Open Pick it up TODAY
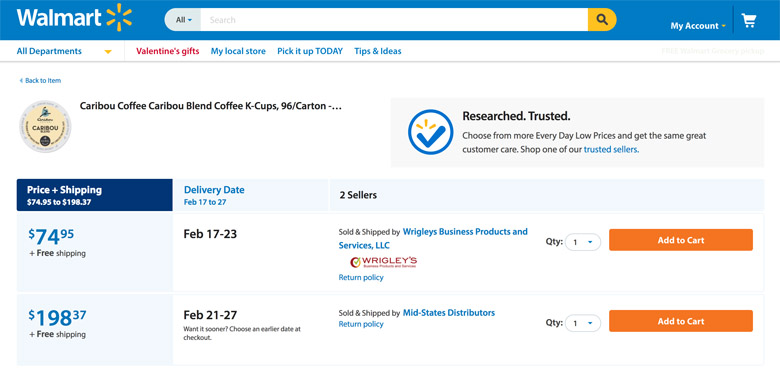This screenshot has width=780, height=379. tap(310, 51)
